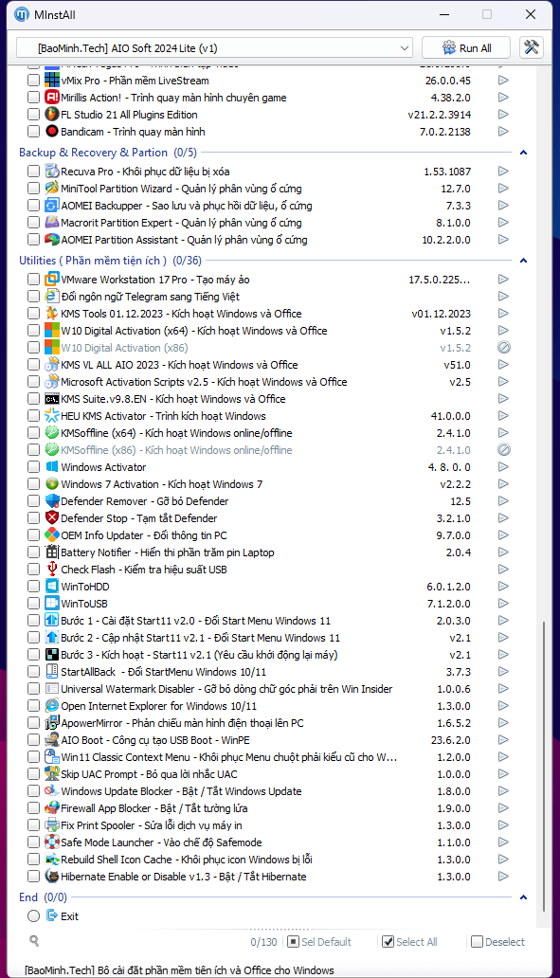
Task: Click the Run All button
Action: point(466,48)
